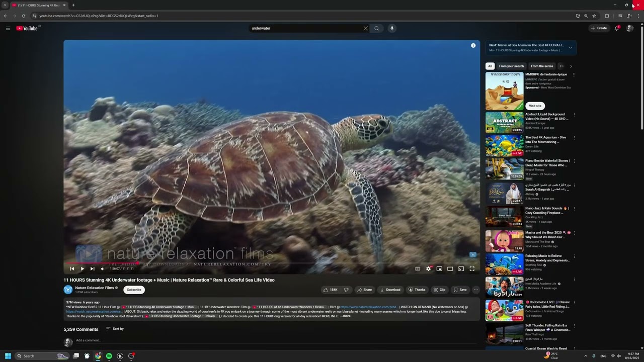Open the Windows Start menu
This screenshot has height=362, width=644.
coord(8,356)
